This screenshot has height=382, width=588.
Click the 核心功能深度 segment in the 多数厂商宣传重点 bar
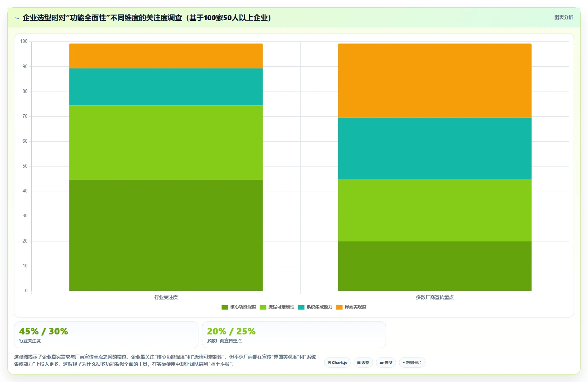435,266
